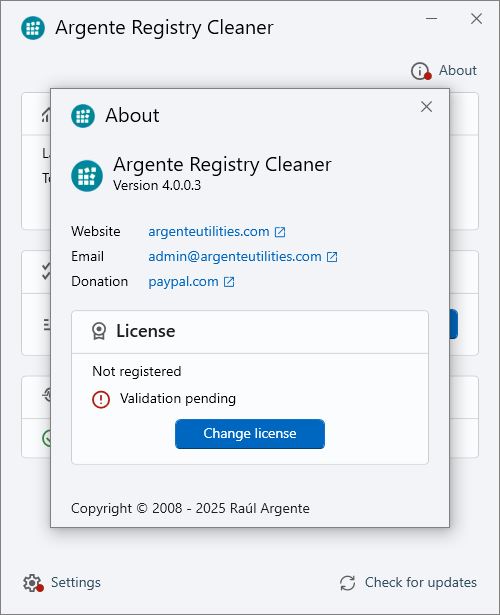Click the external link icon beside argenteutilities.com
500x615 pixels.
coord(280,232)
